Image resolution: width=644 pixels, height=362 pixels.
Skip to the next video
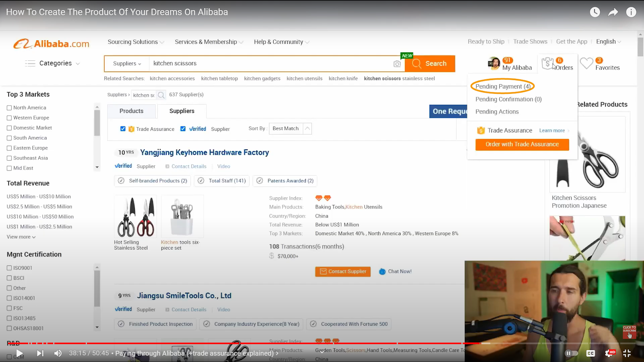coord(40,353)
